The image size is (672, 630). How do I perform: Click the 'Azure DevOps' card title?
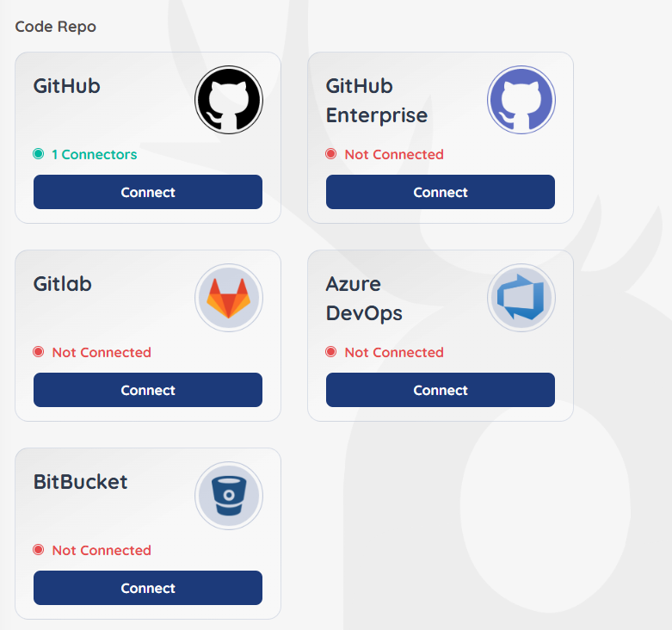pos(364,299)
